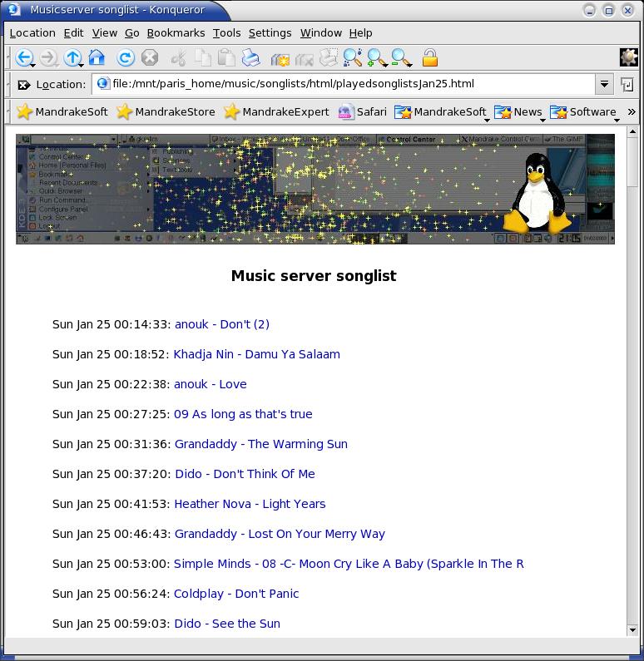Open the View menu
The height and width of the screenshot is (661, 644).
coord(105,33)
